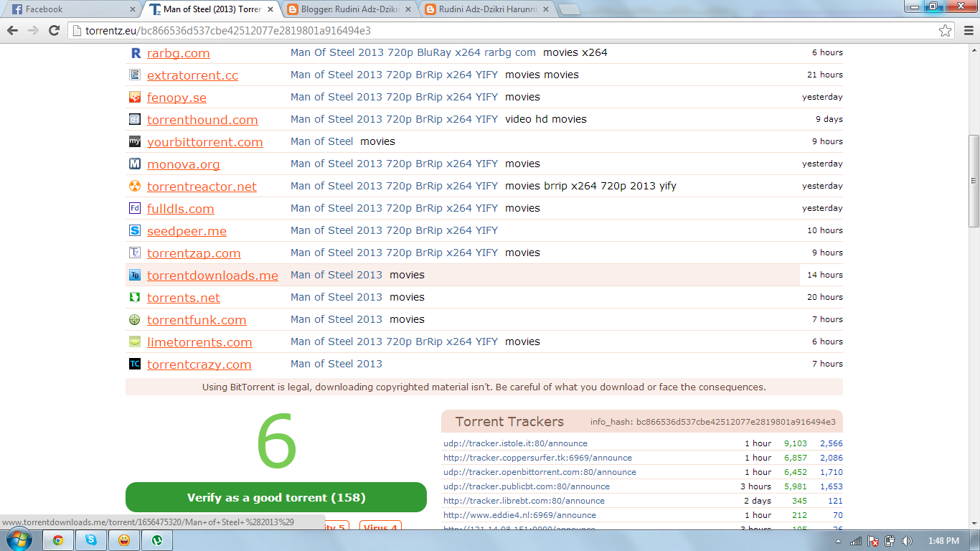The image size is (980, 551).
Task: Open the Skype app from the taskbar
Action: coord(90,540)
